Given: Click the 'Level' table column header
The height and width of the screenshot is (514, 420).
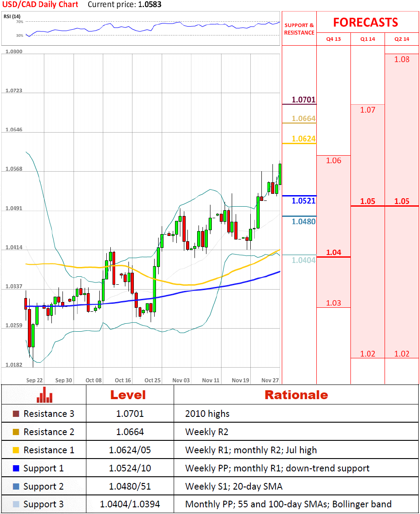Looking at the screenshot, I should 128,395.
